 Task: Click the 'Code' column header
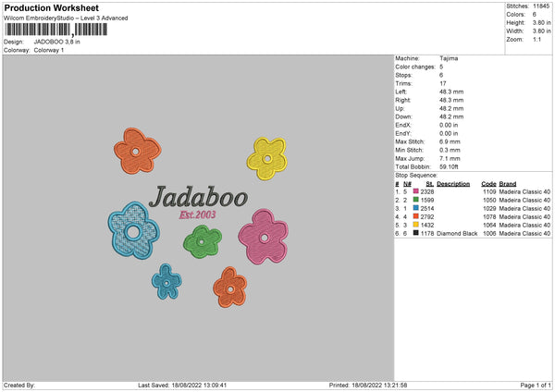[488, 184]
